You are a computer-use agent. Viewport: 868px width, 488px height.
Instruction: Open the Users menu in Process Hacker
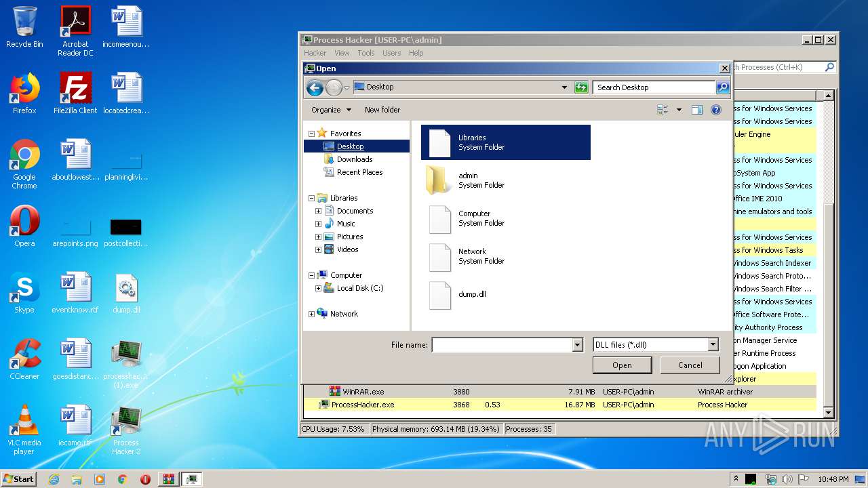click(x=391, y=53)
